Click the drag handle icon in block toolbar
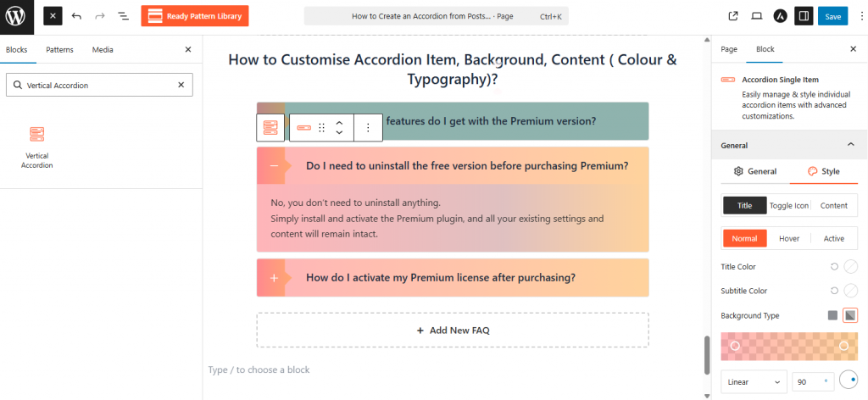 (321, 127)
